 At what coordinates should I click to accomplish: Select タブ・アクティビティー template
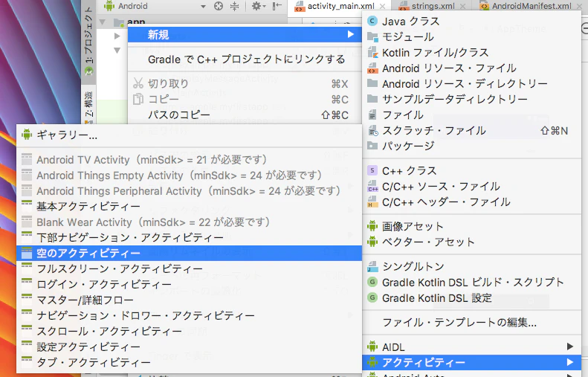189,362
